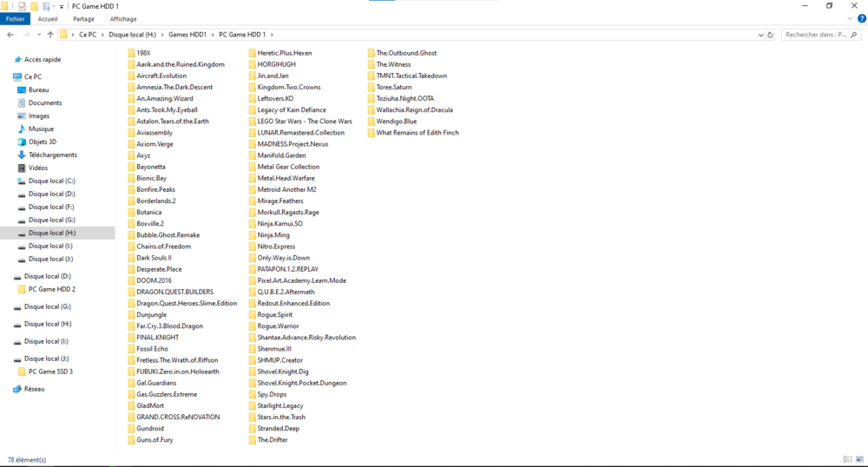Open the Fichier menu
The width and height of the screenshot is (868, 467).
coord(16,18)
